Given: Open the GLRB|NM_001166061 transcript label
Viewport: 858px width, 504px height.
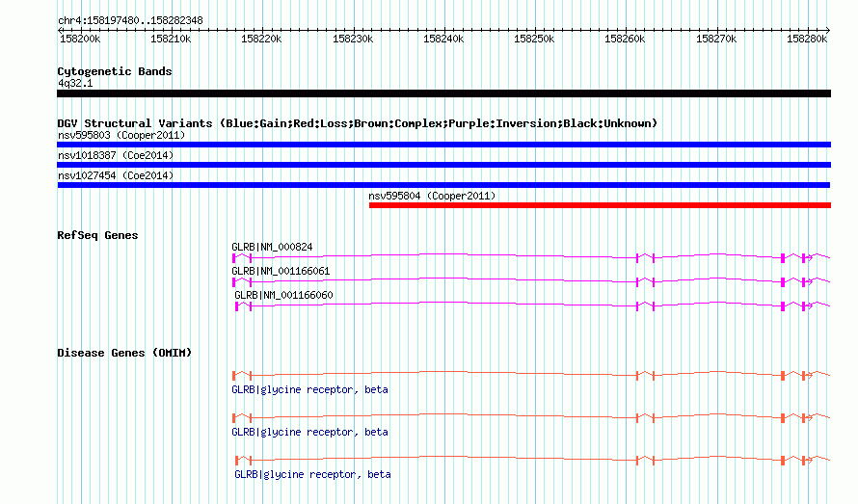Looking at the screenshot, I should tap(281, 271).
